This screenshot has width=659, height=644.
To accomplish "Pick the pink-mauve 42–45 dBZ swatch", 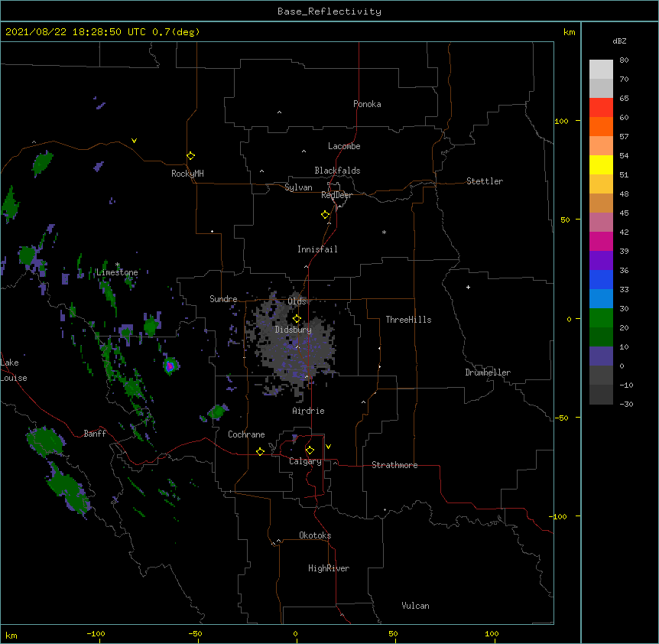I will [601, 223].
